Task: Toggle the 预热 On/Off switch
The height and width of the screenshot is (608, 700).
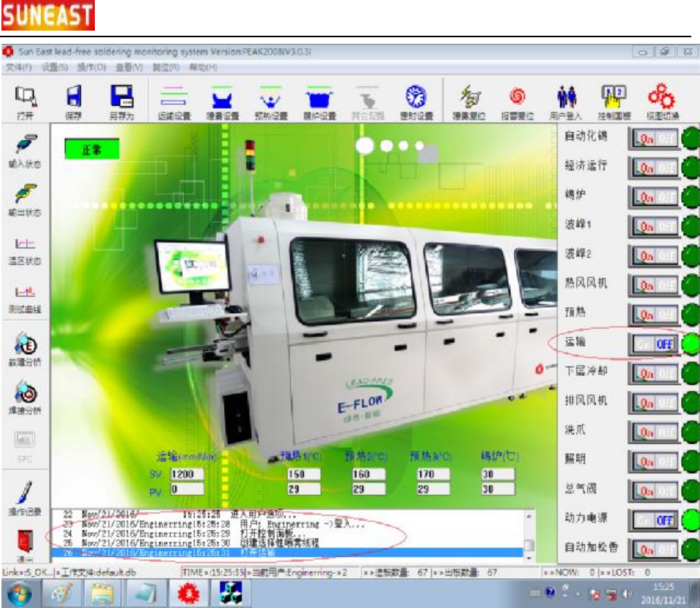Action: point(655,315)
